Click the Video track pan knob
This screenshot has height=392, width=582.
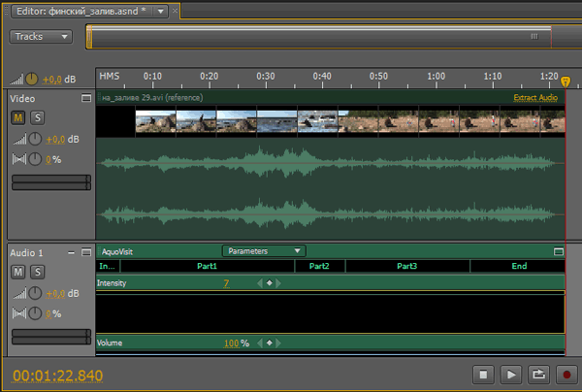(x=35, y=159)
